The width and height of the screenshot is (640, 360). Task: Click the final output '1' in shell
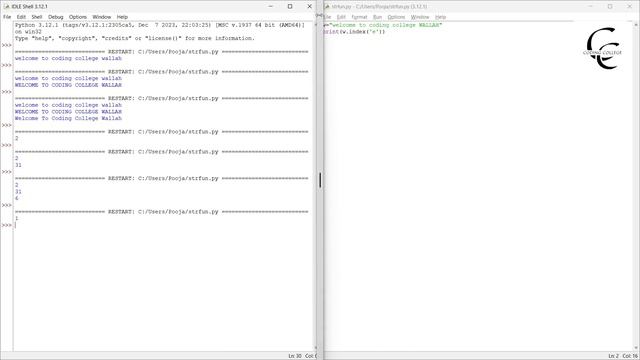point(17,218)
